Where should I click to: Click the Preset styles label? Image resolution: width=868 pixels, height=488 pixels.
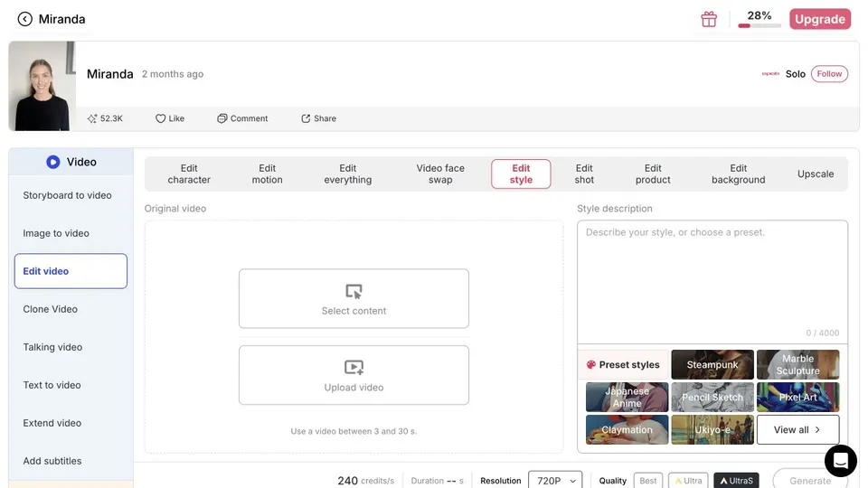623,364
